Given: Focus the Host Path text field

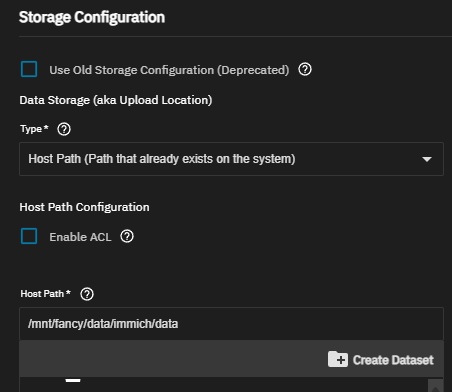Looking at the screenshot, I should 231,324.
